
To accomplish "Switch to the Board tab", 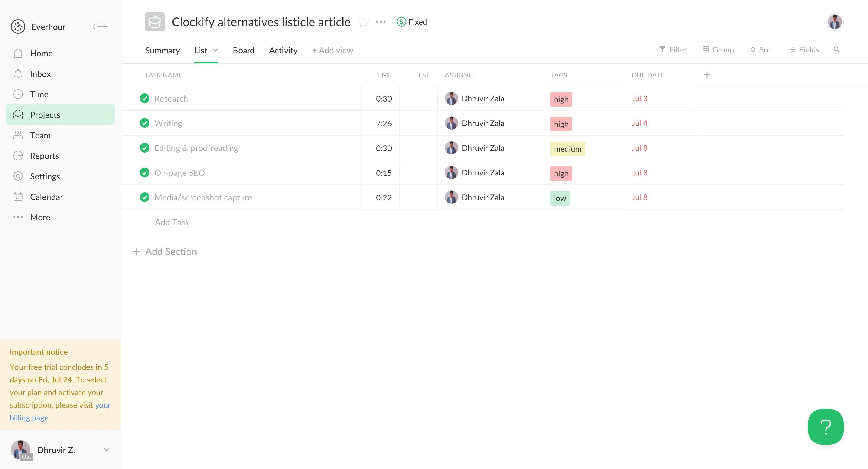I will click(x=244, y=50).
